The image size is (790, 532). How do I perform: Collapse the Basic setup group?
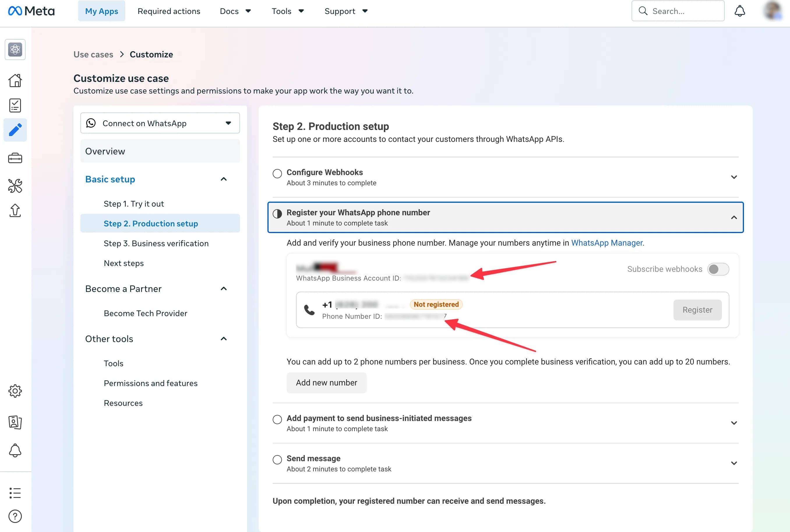click(x=223, y=179)
